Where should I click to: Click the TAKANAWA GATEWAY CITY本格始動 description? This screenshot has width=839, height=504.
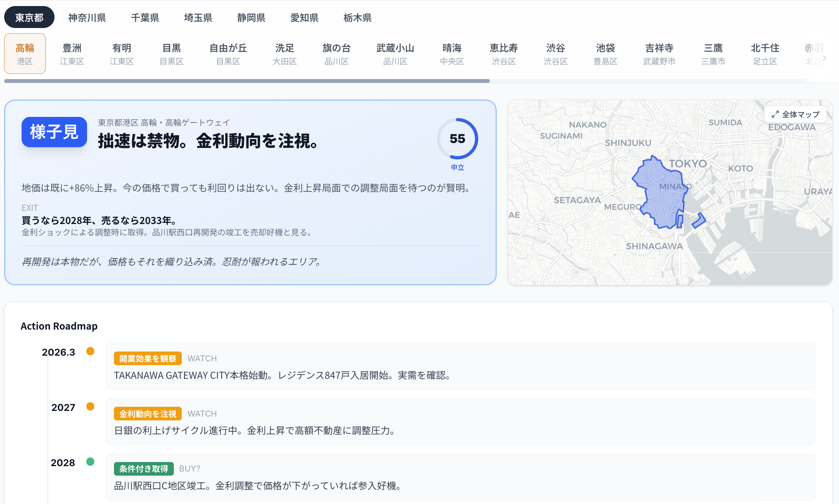pos(282,375)
